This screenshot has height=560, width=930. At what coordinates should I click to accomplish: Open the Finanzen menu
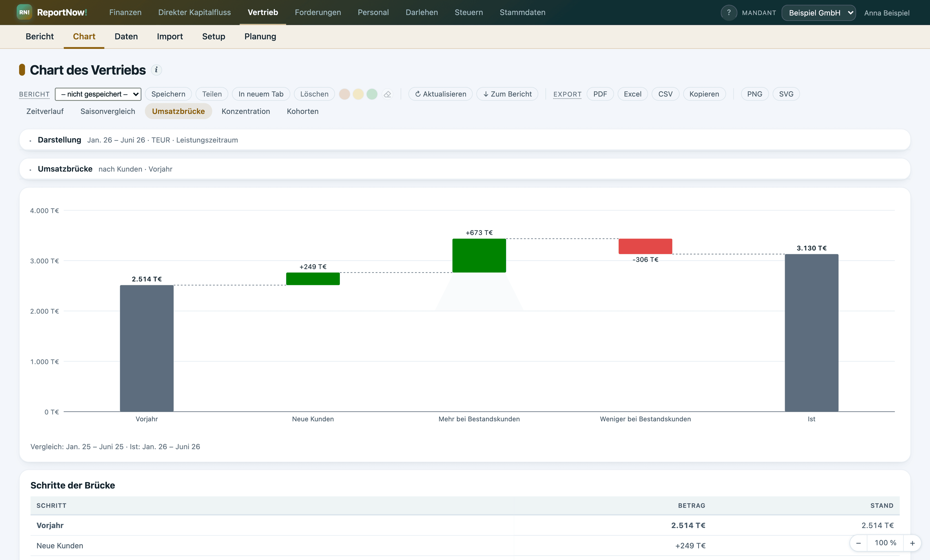coord(125,12)
